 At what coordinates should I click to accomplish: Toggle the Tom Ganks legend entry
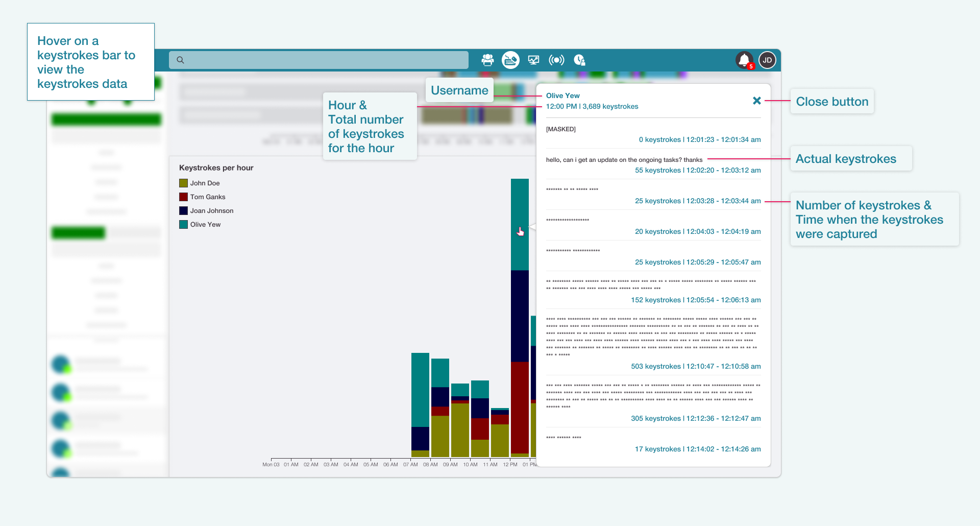[x=202, y=197]
